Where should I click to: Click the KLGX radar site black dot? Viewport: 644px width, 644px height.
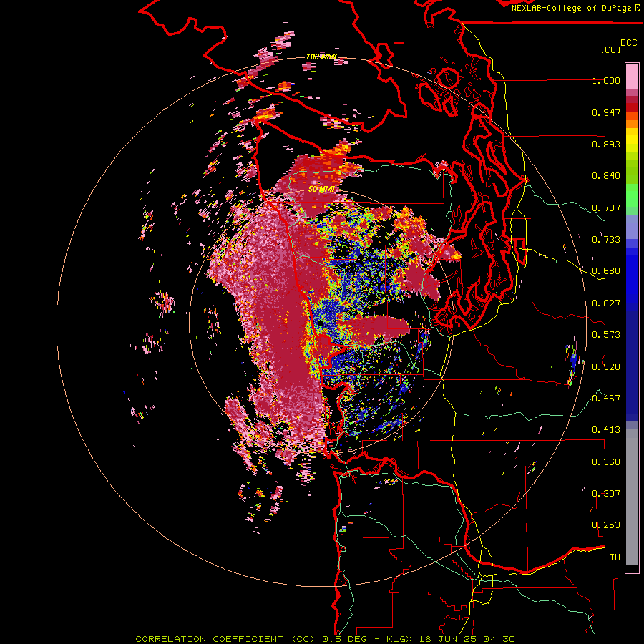(320, 323)
